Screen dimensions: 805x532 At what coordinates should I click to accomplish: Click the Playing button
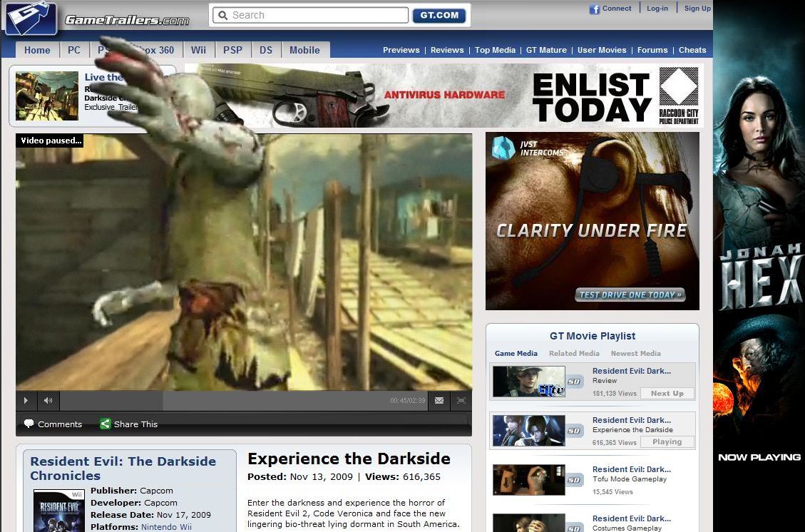click(667, 441)
